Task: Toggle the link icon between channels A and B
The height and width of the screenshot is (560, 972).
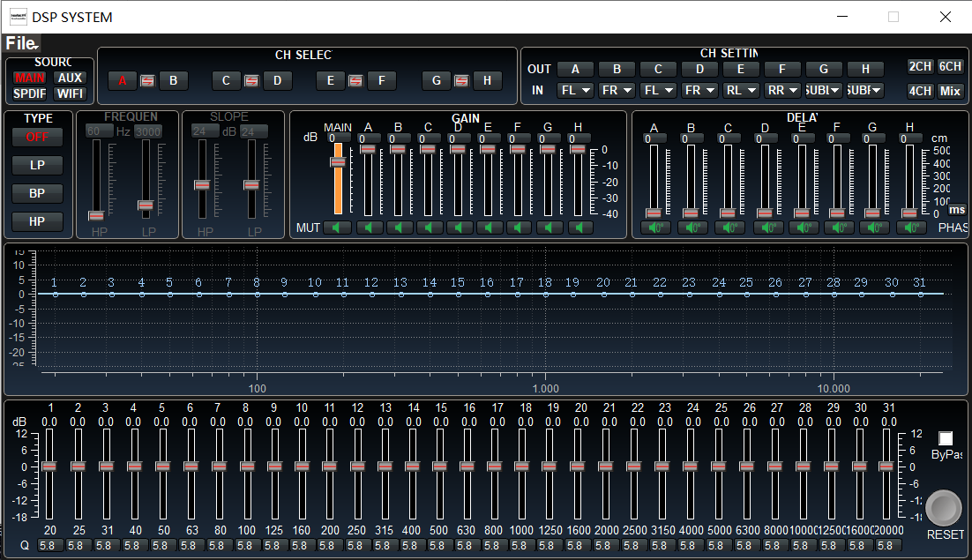Action: pyautogui.click(x=147, y=81)
